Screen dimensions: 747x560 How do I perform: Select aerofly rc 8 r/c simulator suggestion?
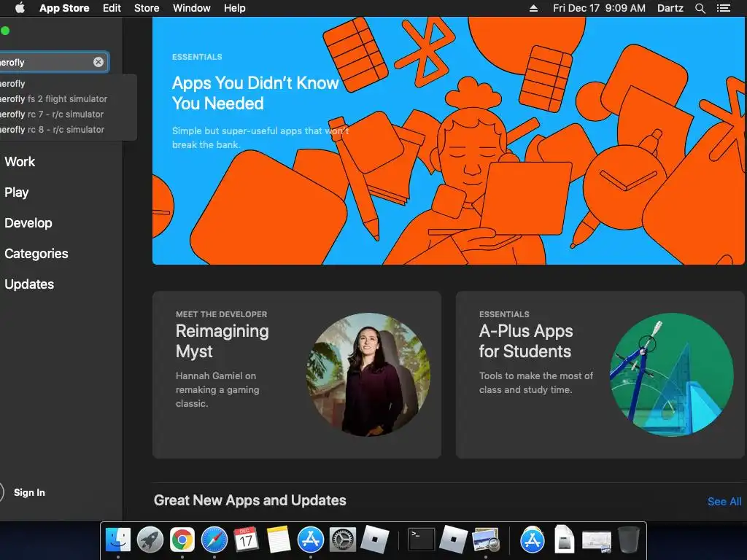[x=53, y=130]
